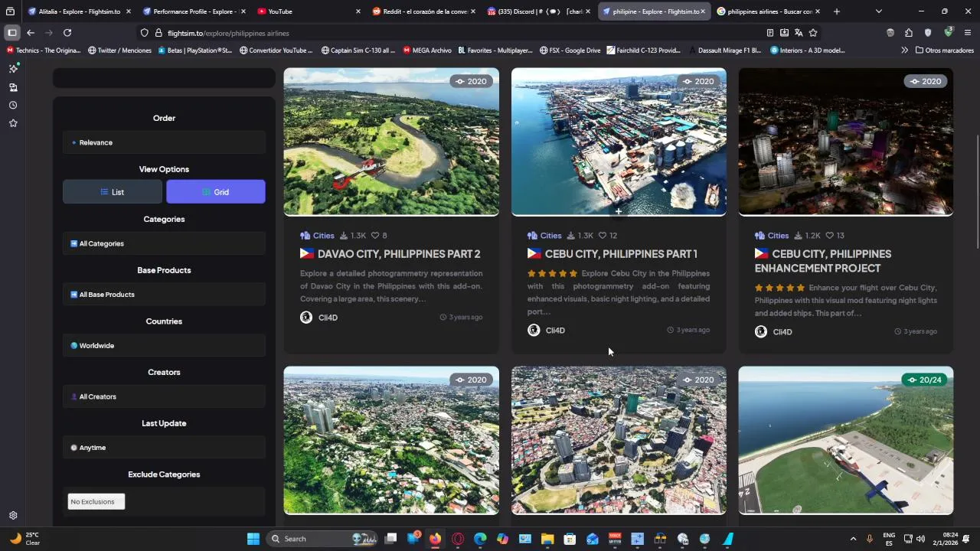Switch to the Discord tab
This screenshot has width=980, height=551.
(x=538, y=11)
